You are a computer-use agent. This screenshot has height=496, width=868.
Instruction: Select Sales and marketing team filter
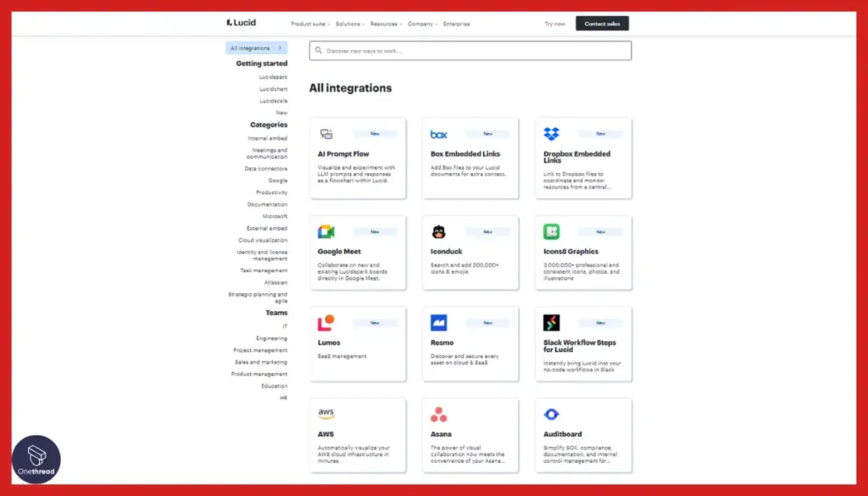click(x=261, y=362)
